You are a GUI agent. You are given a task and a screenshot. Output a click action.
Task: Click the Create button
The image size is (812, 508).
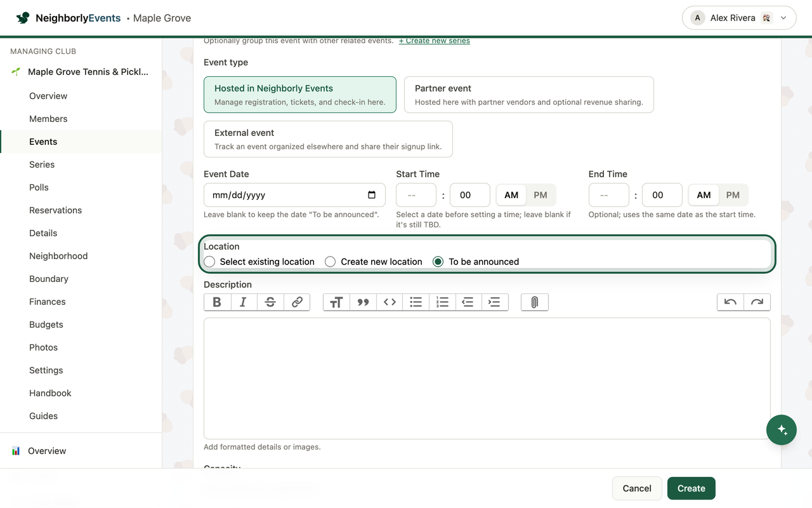[691, 488]
